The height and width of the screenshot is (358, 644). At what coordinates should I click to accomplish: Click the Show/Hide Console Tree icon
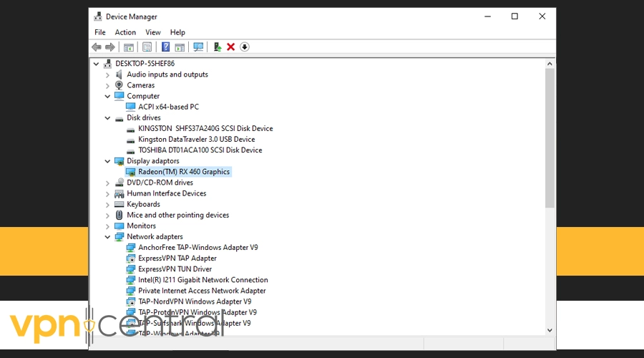(129, 47)
